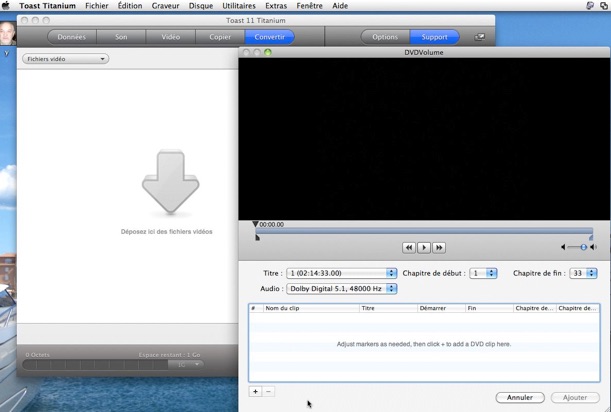The height and width of the screenshot is (412, 611).
Task: Open the Extras menu
Action: click(276, 6)
